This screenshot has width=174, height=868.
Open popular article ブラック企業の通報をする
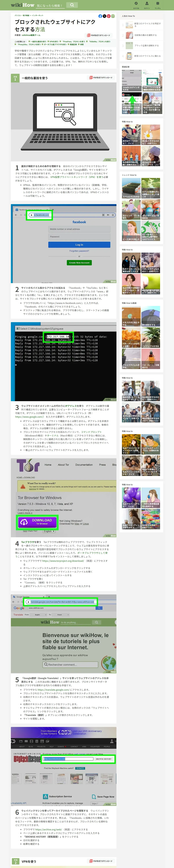(141, 45)
